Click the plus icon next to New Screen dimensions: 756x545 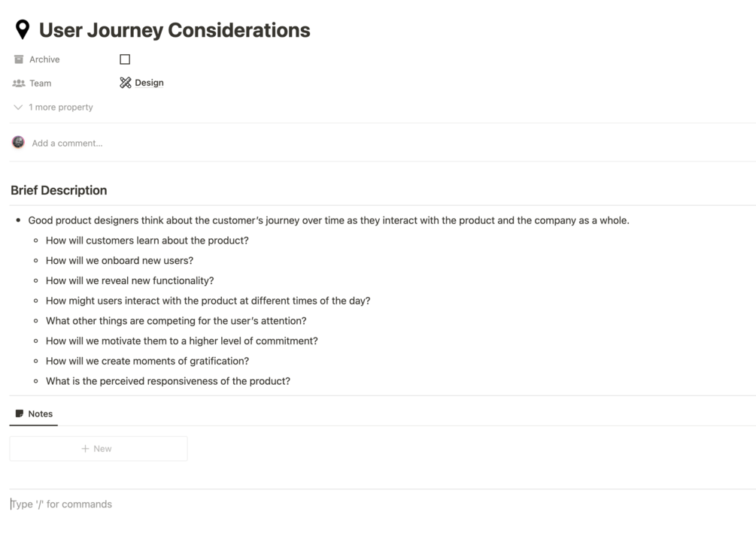(x=85, y=449)
